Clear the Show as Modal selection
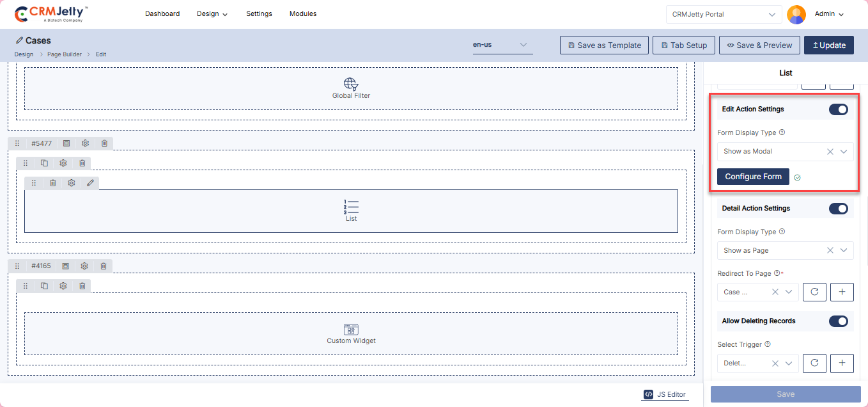Screen dimensions: 868x407 830,152
